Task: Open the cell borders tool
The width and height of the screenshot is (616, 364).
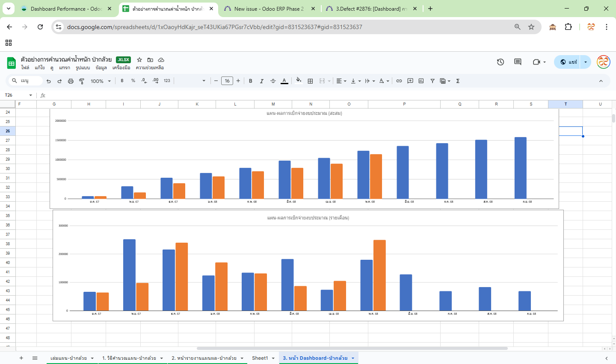Action: 311,81
